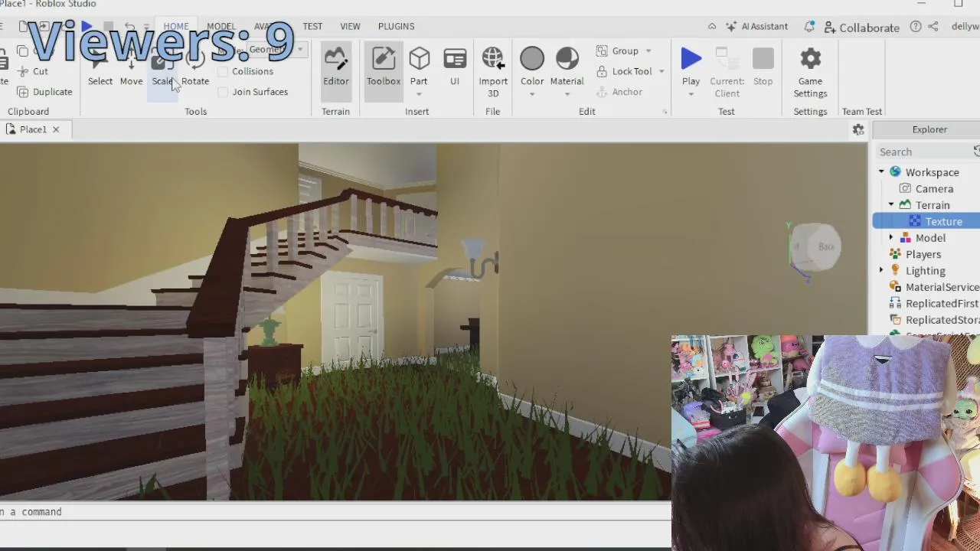Toggle Anchor on the selection
This screenshot has height=551, width=980.
(619, 92)
